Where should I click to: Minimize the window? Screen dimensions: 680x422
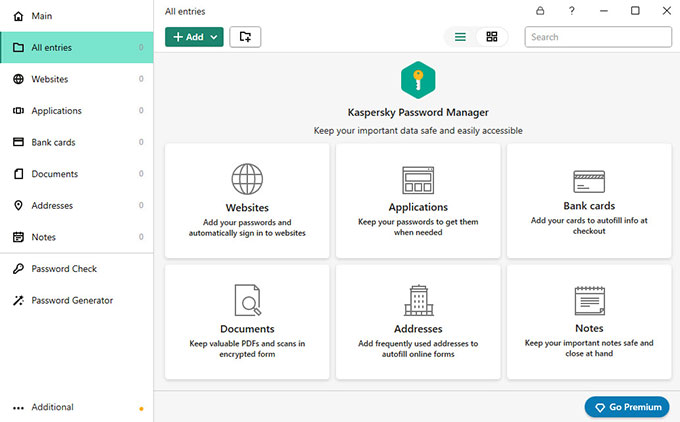[604, 10]
